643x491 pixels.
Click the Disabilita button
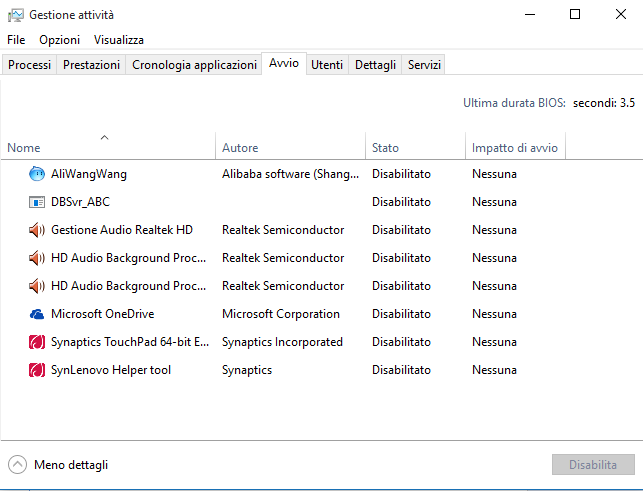[593, 465]
